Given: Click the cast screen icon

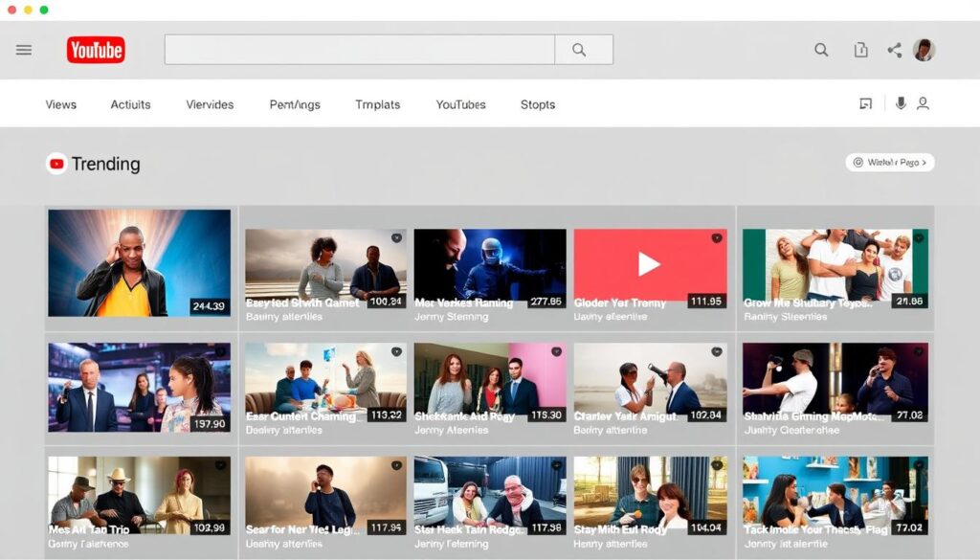Looking at the screenshot, I should (865, 103).
